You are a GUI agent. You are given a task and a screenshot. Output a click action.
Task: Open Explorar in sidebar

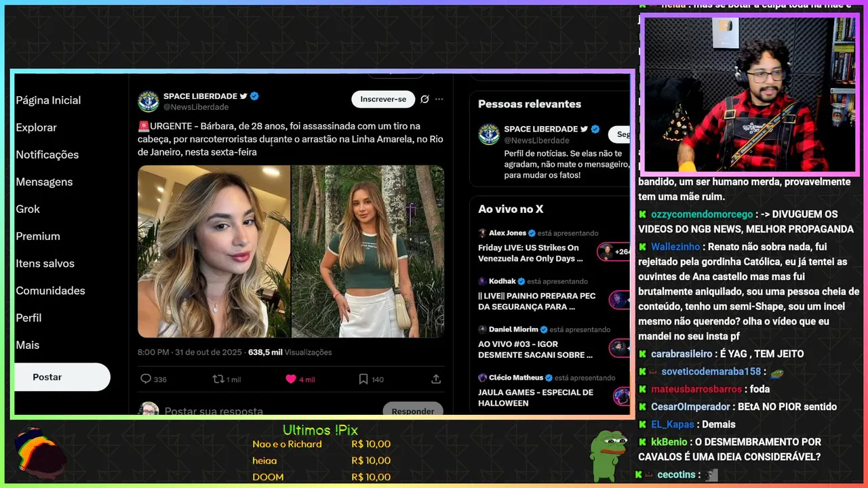pos(36,127)
